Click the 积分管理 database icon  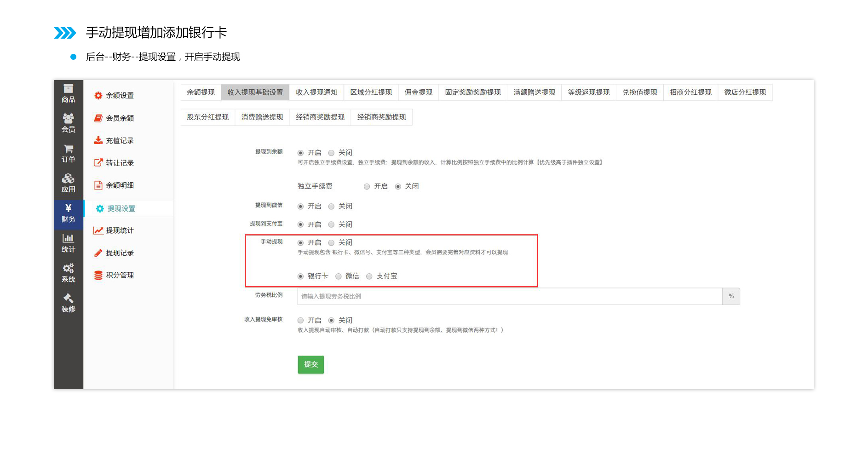(x=98, y=275)
